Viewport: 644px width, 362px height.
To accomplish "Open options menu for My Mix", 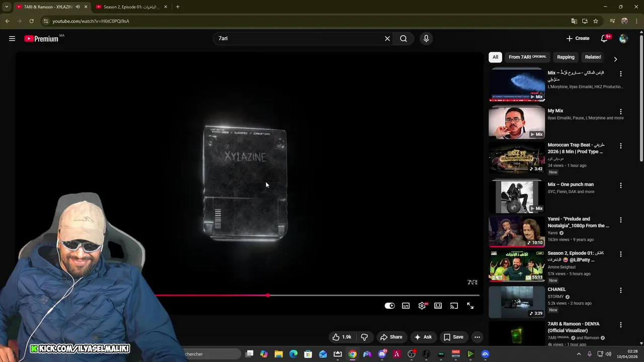I will pyautogui.click(x=620, y=112).
